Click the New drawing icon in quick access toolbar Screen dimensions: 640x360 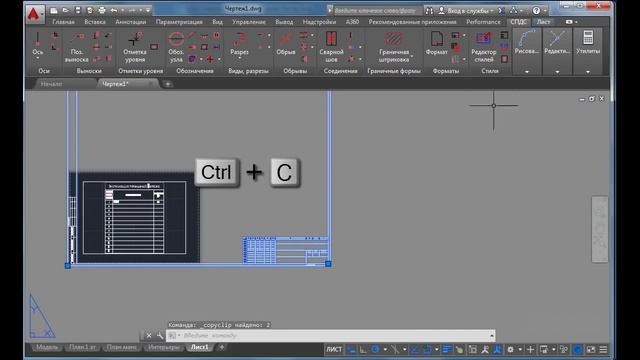(x=54, y=10)
